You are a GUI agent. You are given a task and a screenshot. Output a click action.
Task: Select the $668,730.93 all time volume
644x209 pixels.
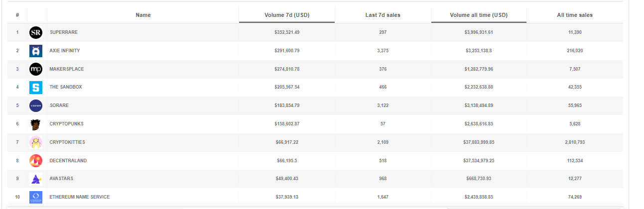[479, 179]
